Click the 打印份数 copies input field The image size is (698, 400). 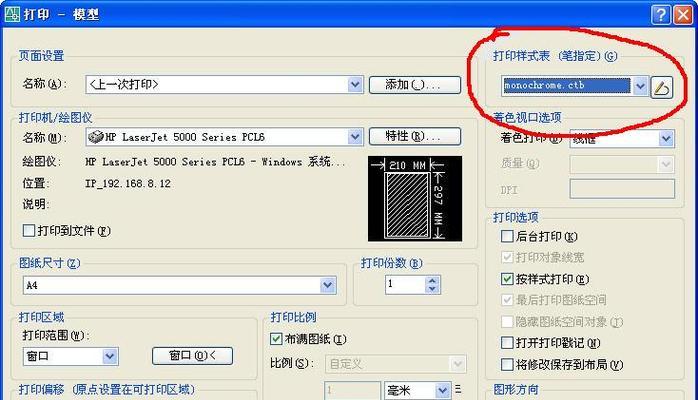(x=406, y=285)
